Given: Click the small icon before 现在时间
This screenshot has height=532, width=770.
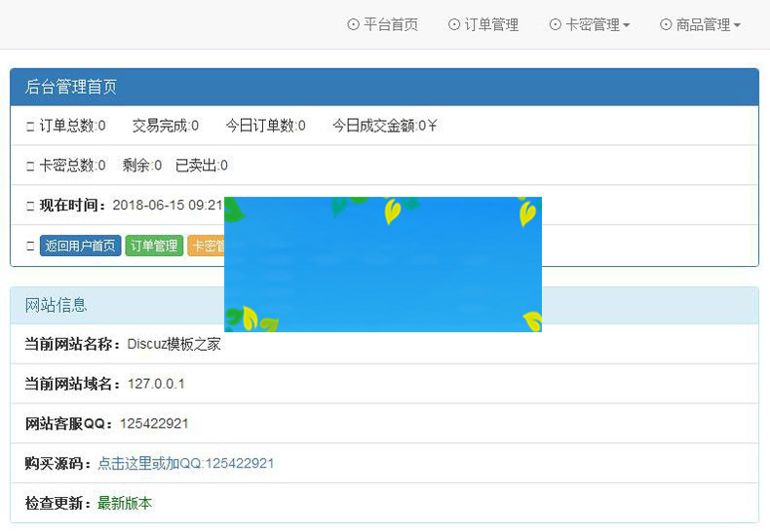Looking at the screenshot, I should [x=30, y=207].
